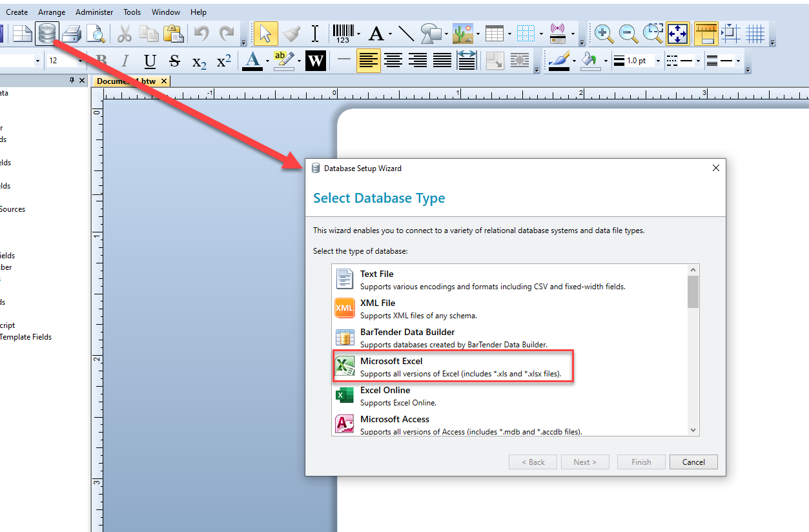
Task: Select Text File database type
Action: (x=509, y=280)
